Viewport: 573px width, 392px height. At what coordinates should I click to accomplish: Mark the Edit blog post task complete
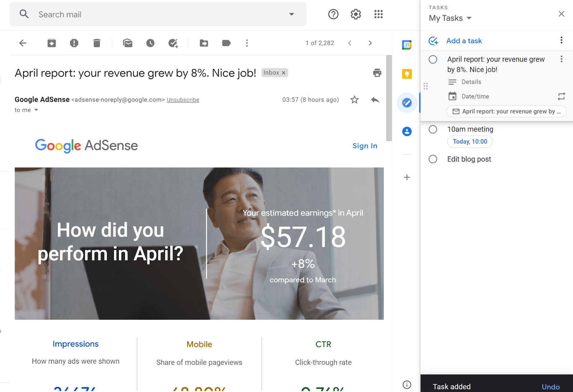(x=433, y=159)
